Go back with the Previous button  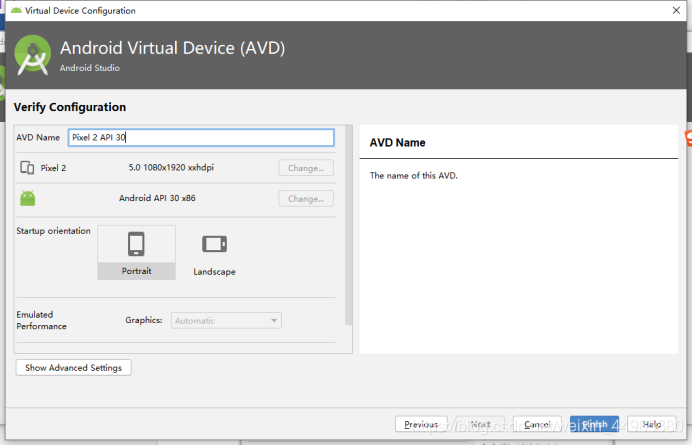[x=421, y=424]
